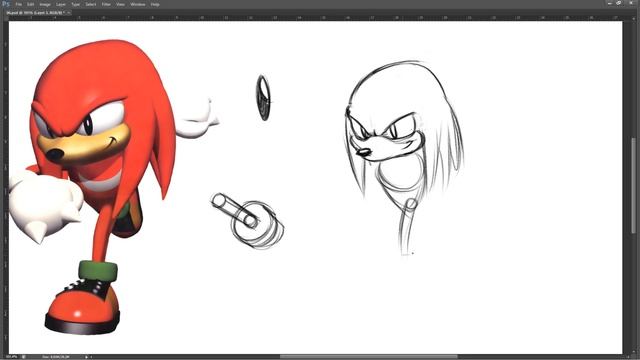Open the Filter menu
The width and height of the screenshot is (640, 360).
click(x=106, y=4)
